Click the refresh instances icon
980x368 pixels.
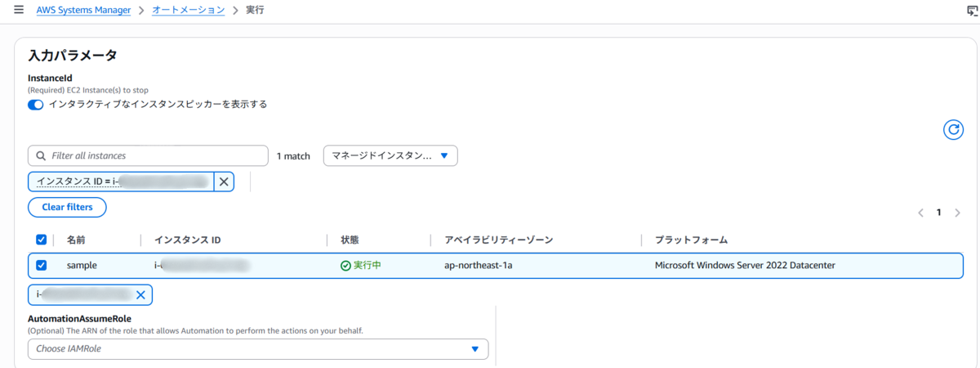point(953,129)
